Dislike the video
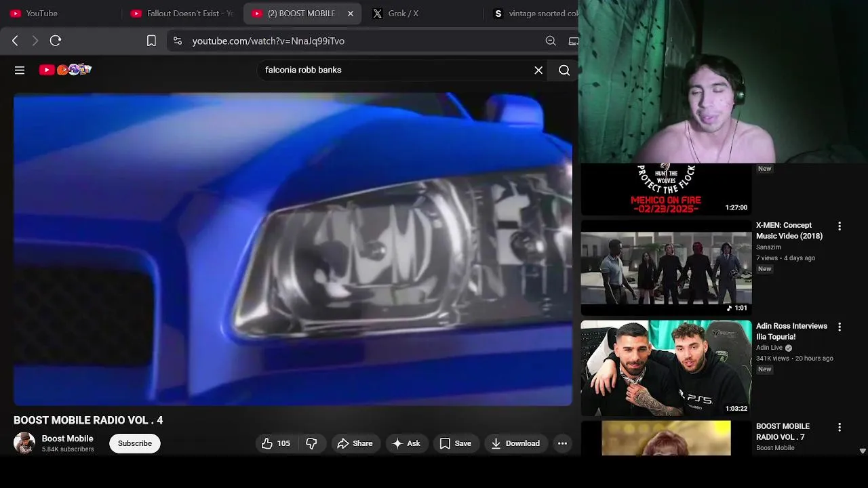The width and height of the screenshot is (868, 488). (x=311, y=443)
